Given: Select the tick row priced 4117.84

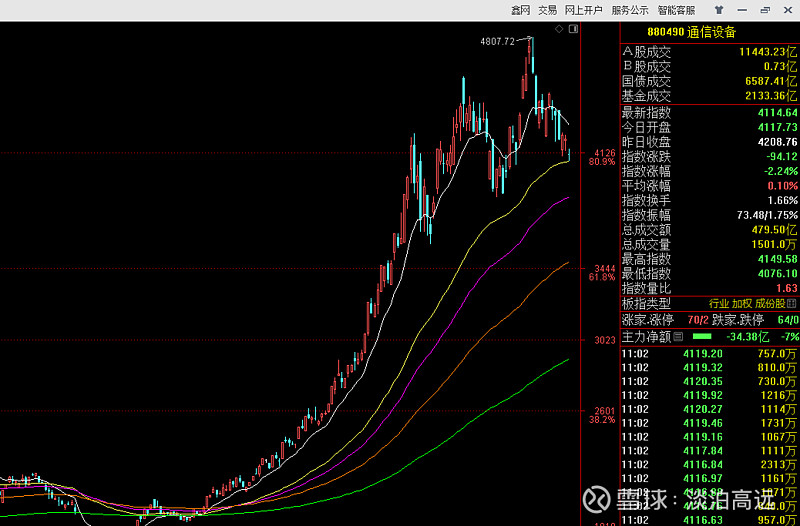Looking at the screenshot, I should (710, 450).
